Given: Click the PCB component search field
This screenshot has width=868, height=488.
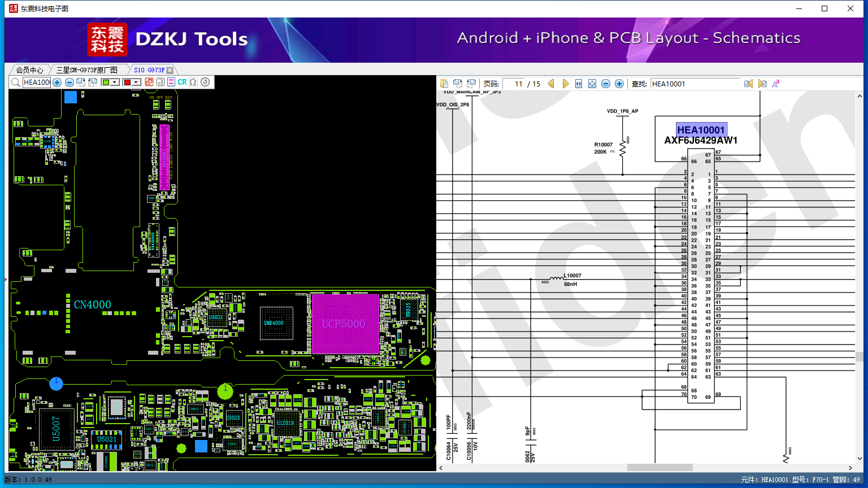Looking at the screenshot, I should 37,82.
